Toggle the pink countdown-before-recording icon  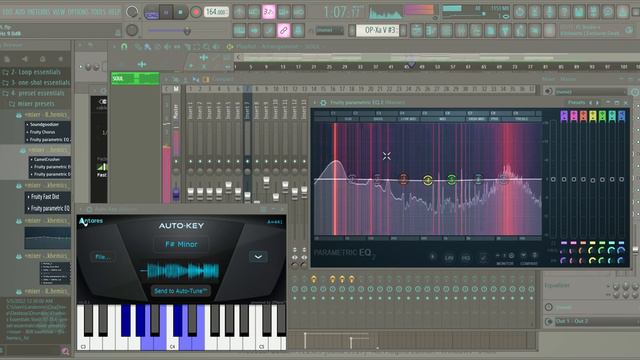(268, 12)
